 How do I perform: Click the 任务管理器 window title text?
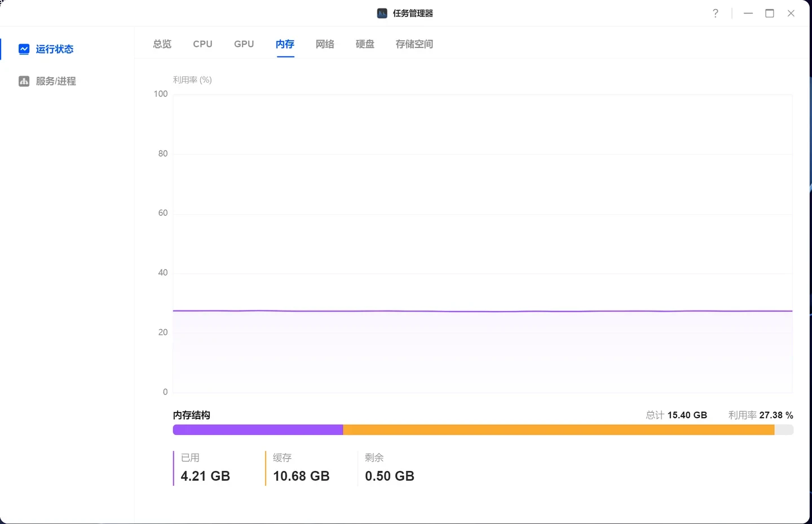413,13
